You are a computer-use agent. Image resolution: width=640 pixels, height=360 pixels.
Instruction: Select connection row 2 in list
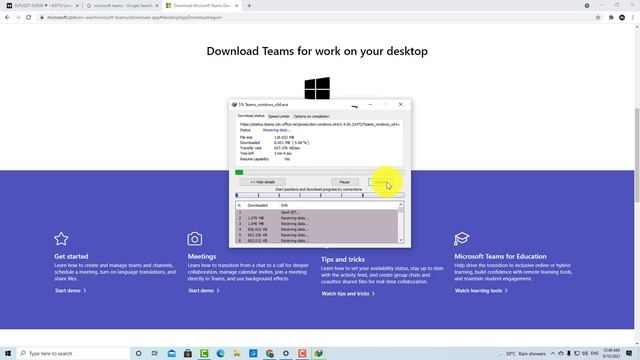[316, 218]
